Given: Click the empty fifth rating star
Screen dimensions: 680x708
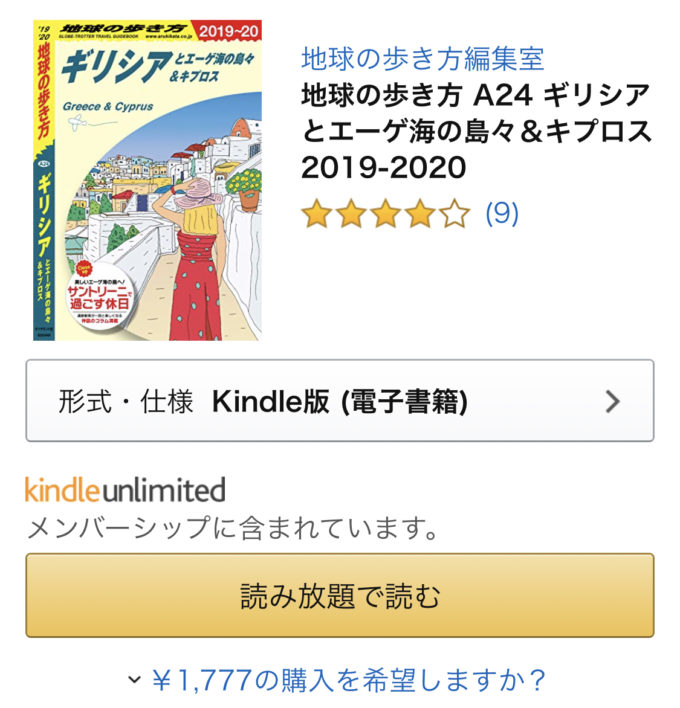Looking at the screenshot, I should 455,214.
